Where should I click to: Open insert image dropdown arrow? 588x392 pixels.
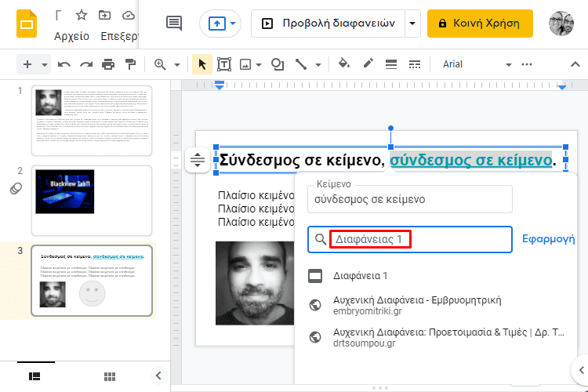tap(259, 64)
